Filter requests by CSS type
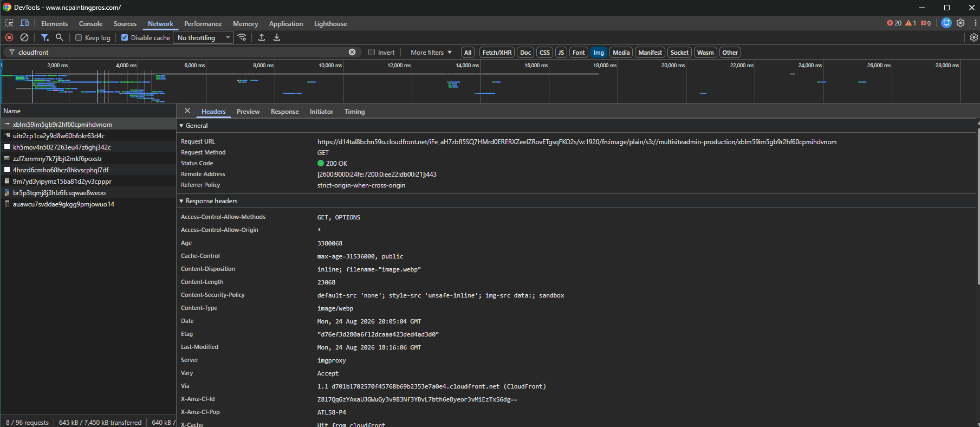 tap(544, 53)
